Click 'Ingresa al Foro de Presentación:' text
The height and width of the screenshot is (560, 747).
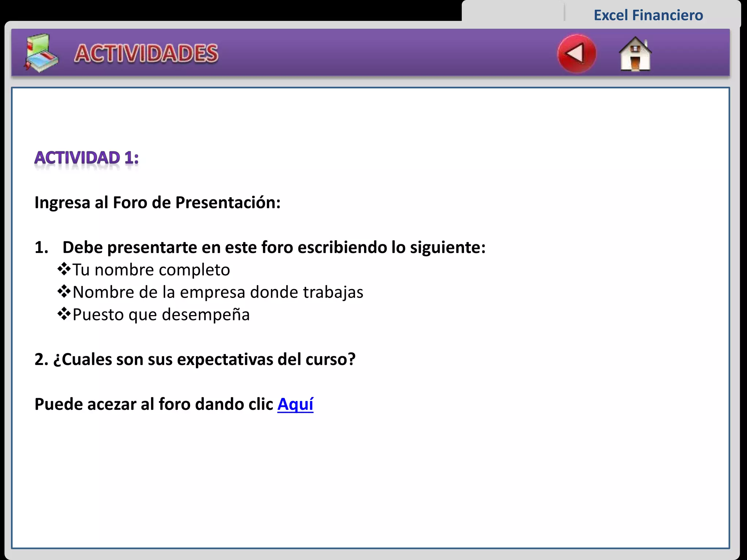click(x=158, y=203)
